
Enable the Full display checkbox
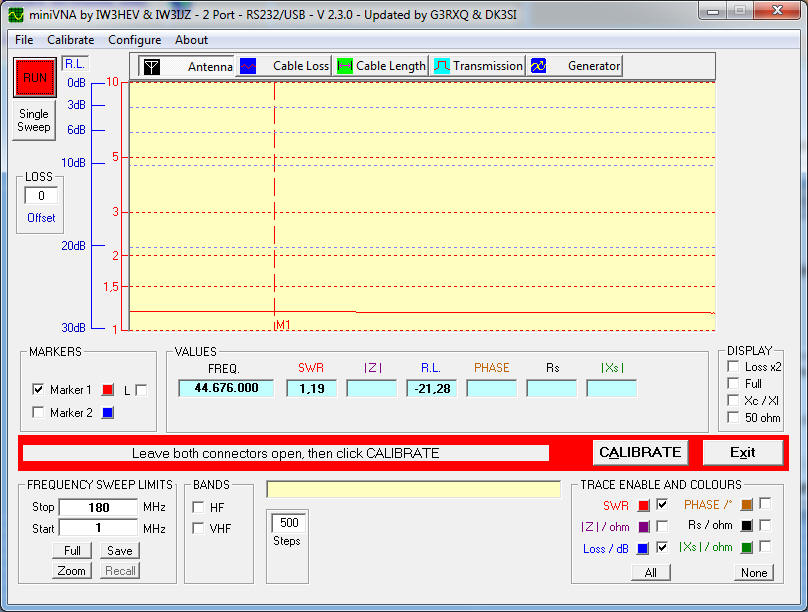(733, 383)
